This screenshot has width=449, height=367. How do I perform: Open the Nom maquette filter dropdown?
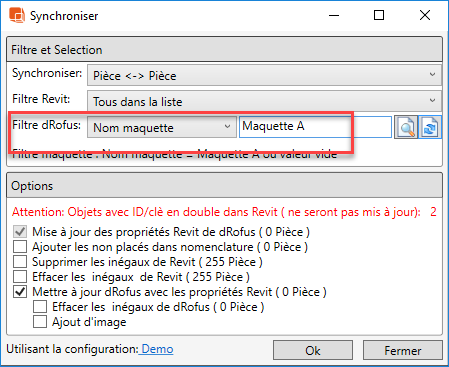coord(162,127)
